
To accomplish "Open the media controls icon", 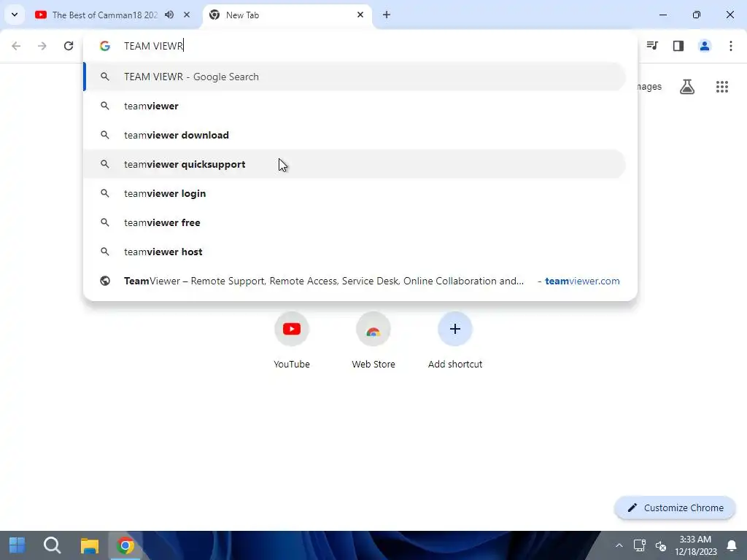I will tap(652, 46).
